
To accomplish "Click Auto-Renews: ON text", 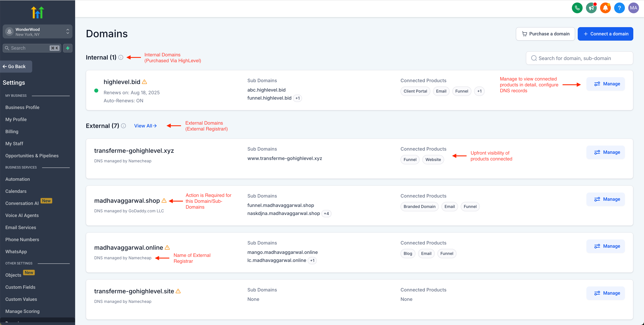I will pos(123,101).
